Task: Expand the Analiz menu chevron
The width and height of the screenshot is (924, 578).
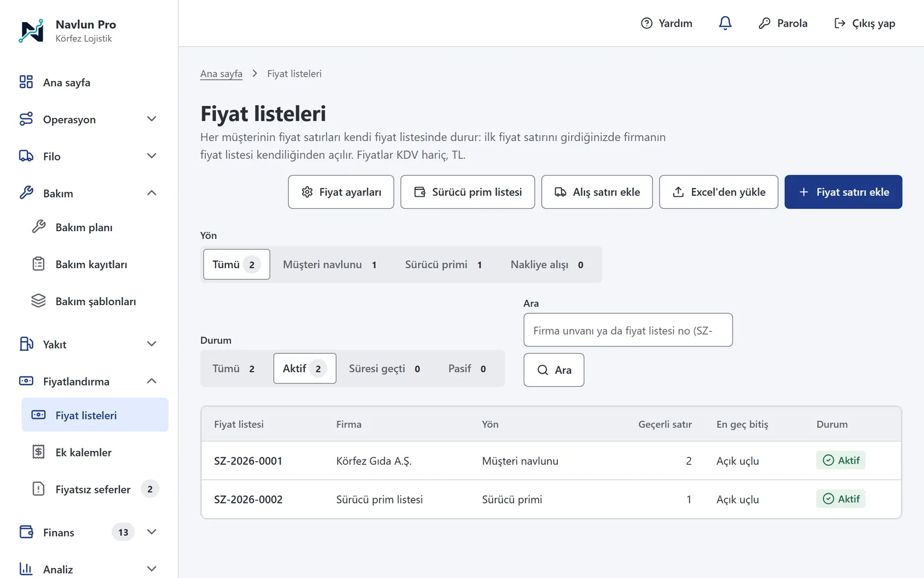Action: click(152, 569)
